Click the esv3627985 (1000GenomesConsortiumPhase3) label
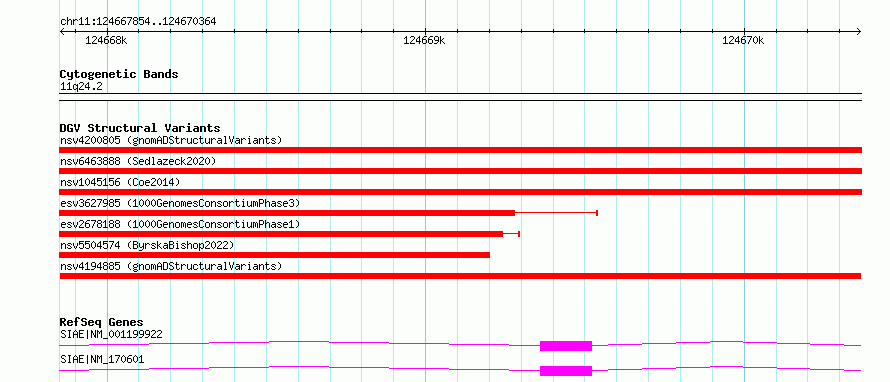This screenshot has width=890, height=382. [x=180, y=203]
